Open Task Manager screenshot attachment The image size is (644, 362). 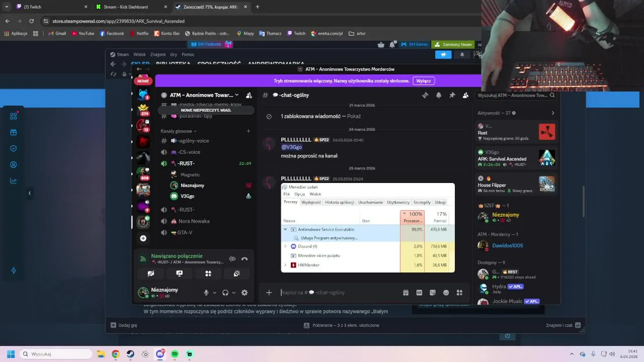coord(368,228)
